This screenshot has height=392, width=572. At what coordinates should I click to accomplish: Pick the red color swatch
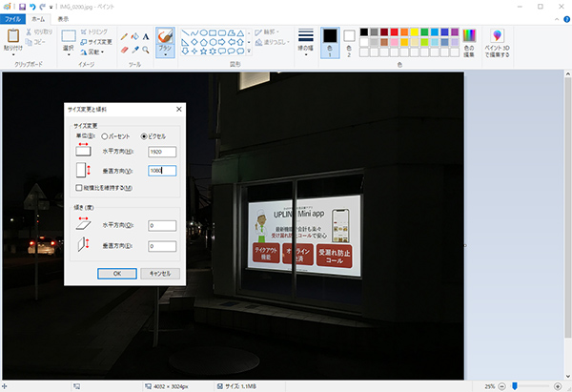click(x=394, y=32)
